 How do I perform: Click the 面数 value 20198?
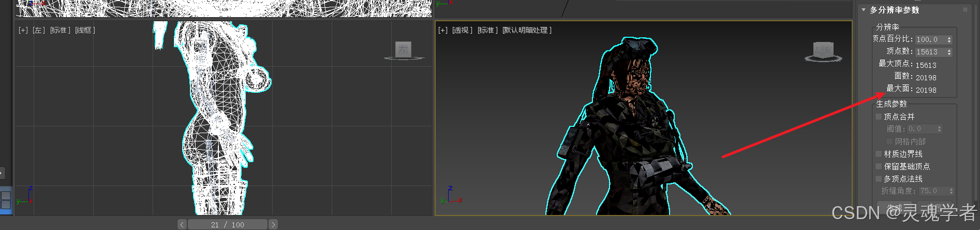pyautogui.click(x=926, y=78)
